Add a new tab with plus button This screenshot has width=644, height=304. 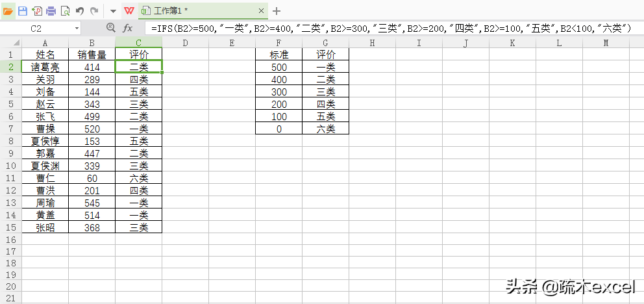pos(277,11)
